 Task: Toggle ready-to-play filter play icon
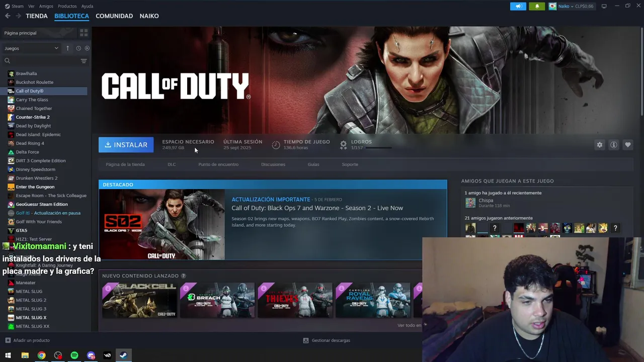tap(87, 48)
